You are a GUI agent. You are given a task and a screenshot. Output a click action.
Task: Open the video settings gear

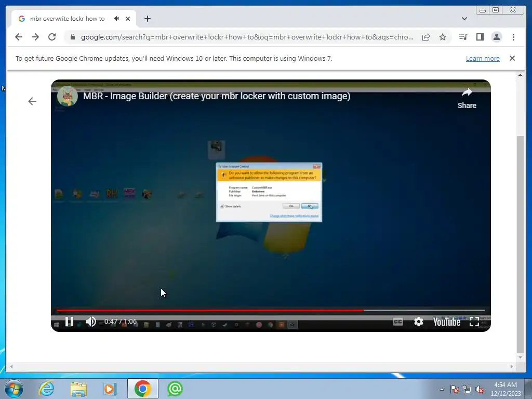(x=418, y=321)
